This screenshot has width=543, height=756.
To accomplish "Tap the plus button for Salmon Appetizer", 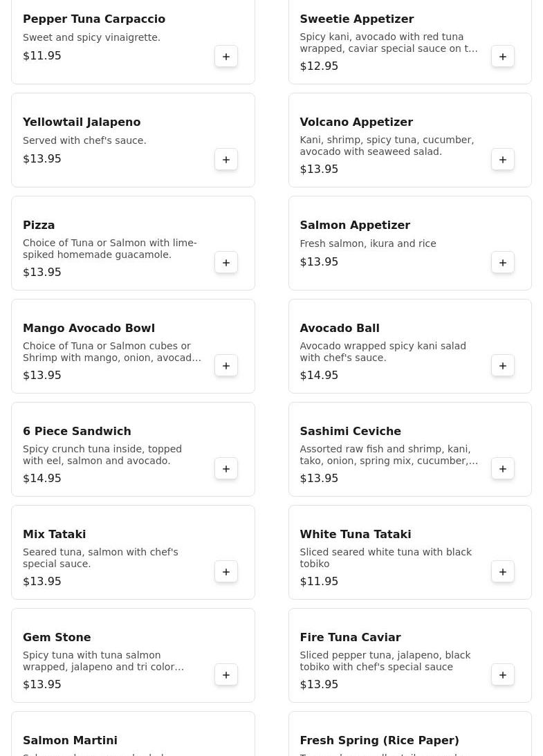I will point(503,263).
